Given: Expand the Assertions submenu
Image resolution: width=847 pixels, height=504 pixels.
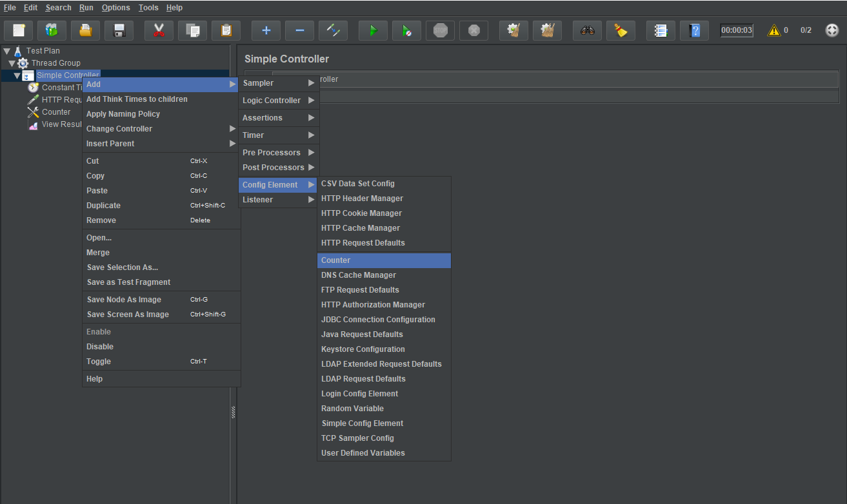Looking at the screenshot, I should (278, 118).
